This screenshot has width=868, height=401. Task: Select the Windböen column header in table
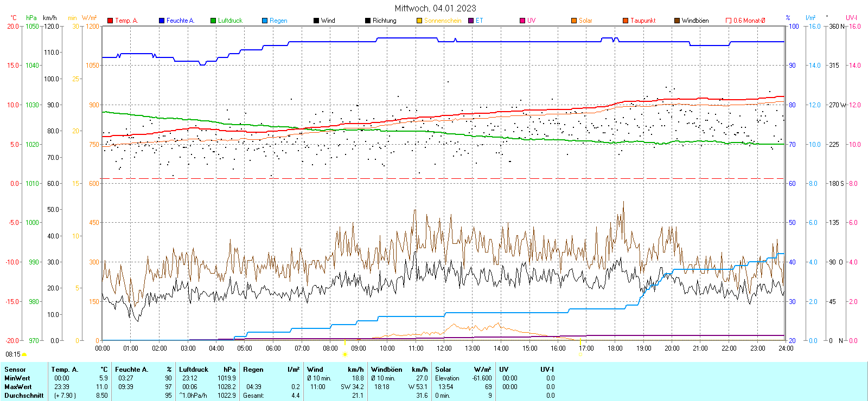(387, 370)
